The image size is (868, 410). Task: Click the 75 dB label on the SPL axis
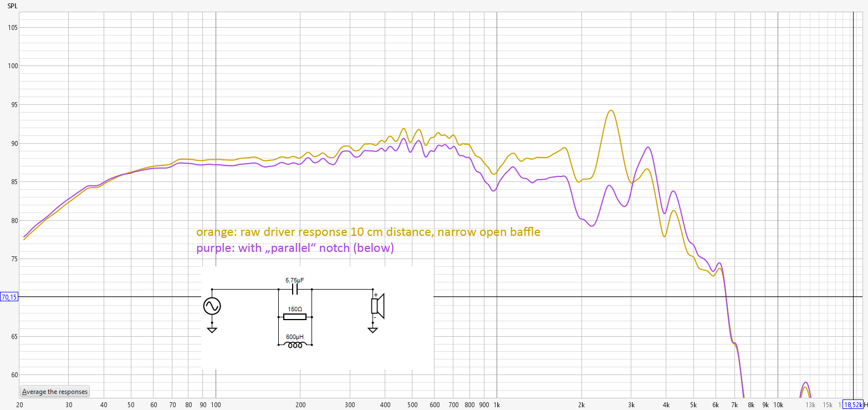tap(15, 259)
